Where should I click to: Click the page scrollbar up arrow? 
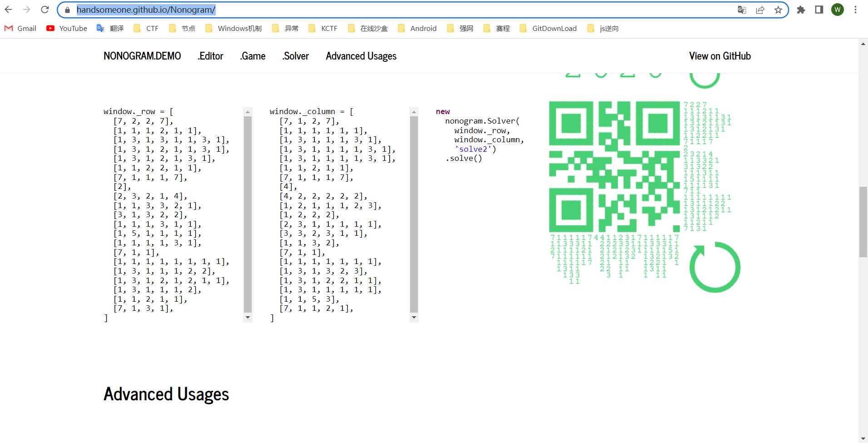click(863, 44)
